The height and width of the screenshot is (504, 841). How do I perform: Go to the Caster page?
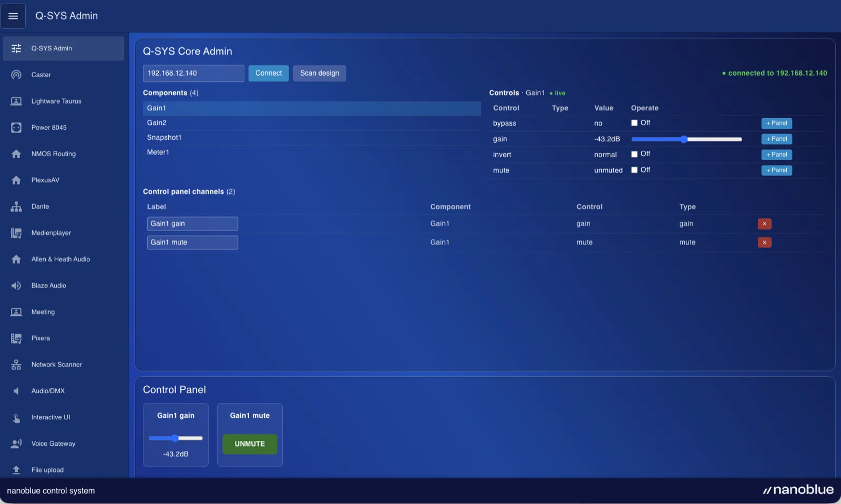[x=64, y=75]
